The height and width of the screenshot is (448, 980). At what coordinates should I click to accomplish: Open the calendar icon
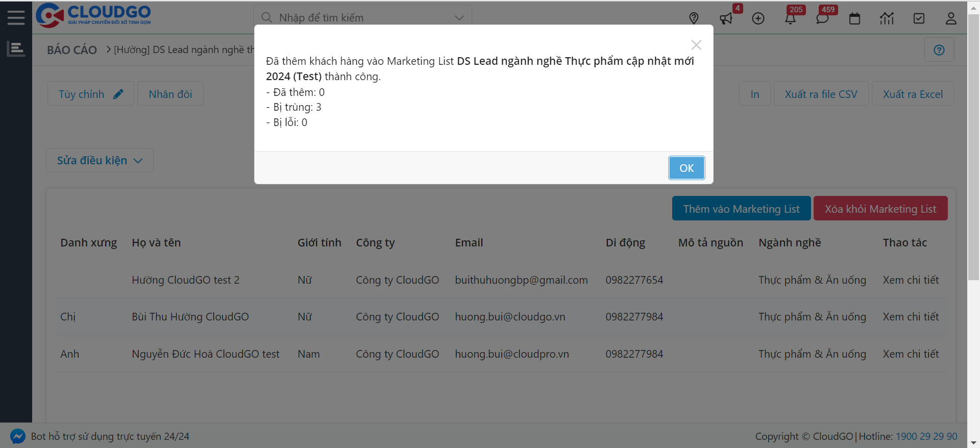tap(854, 19)
